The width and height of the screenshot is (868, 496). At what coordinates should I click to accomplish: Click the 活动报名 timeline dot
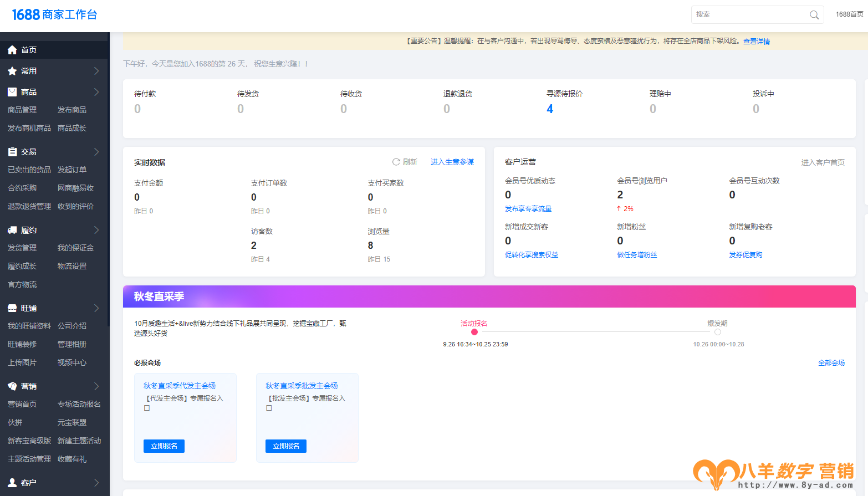pos(474,332)
